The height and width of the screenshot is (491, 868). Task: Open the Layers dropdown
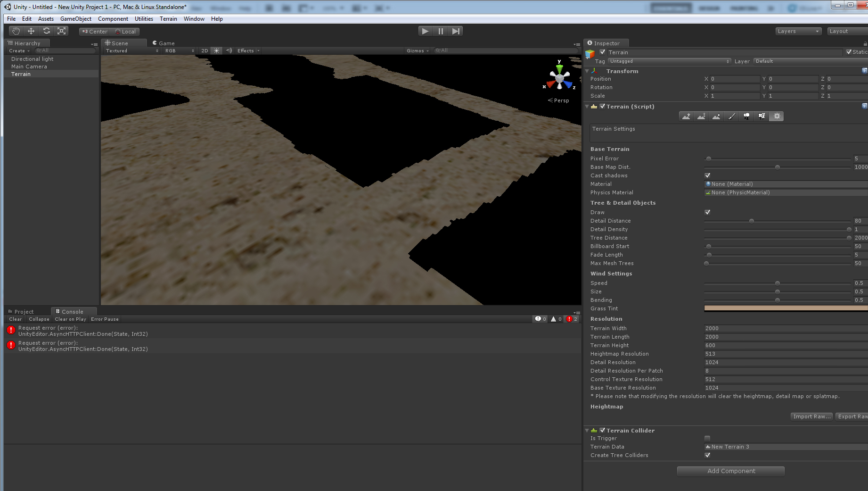[799, 31]
